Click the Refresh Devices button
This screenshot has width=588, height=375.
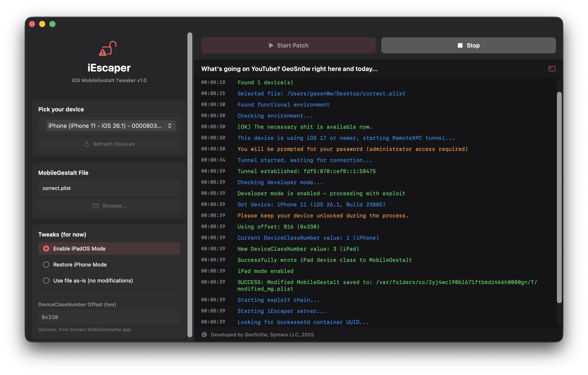pos(109,144)
